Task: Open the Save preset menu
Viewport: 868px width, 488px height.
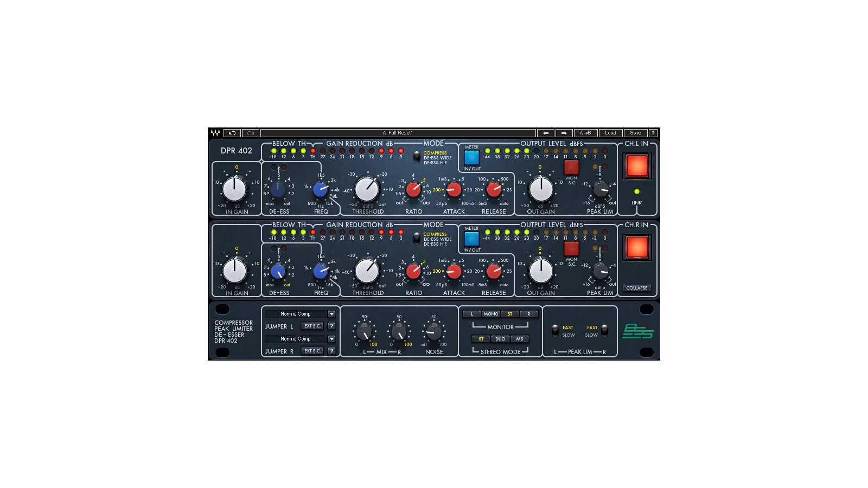Action: pos(636,133)
